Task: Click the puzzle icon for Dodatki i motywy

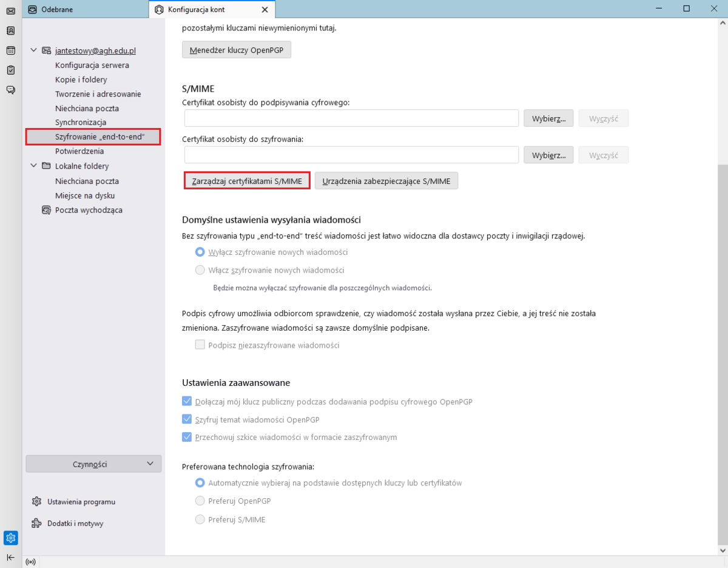Action: click(x=36, y=523)
